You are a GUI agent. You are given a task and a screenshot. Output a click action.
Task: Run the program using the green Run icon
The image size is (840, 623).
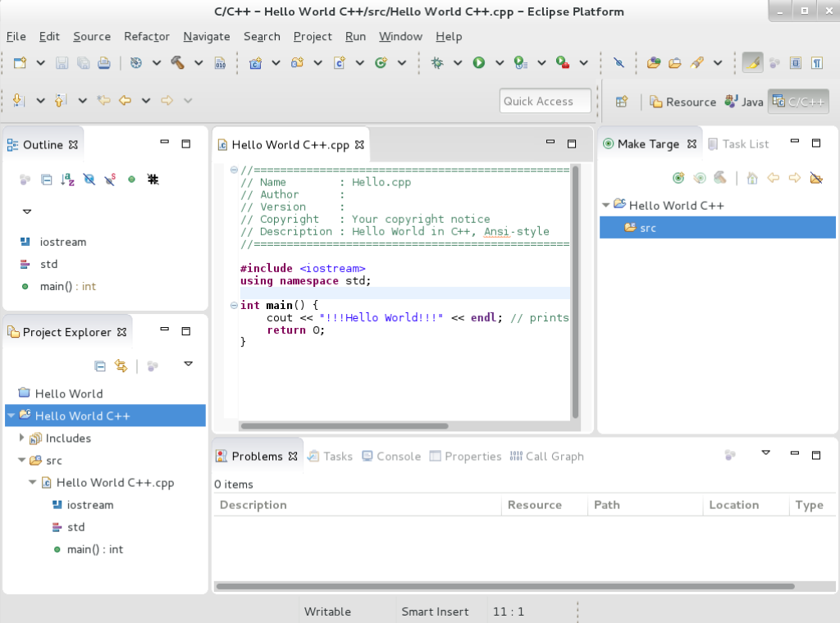pyautogui.click(x=477, y=62)
